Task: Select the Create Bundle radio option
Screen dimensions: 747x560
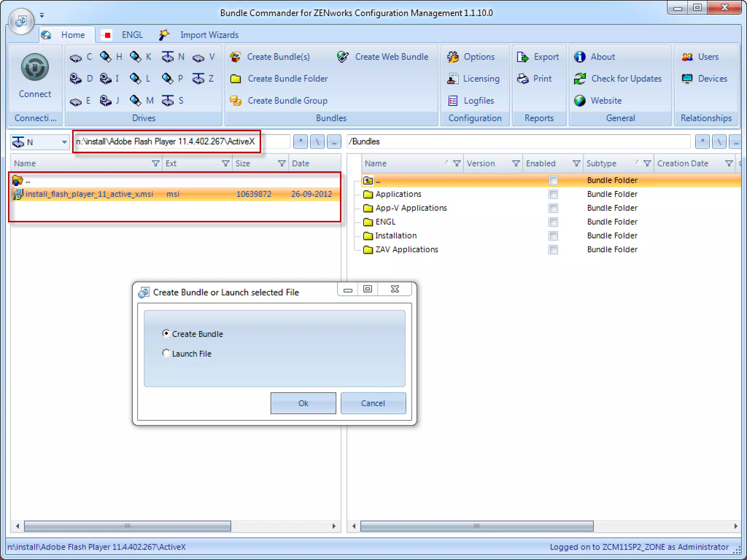Action: pyautogui.click(x=166, y=333)
